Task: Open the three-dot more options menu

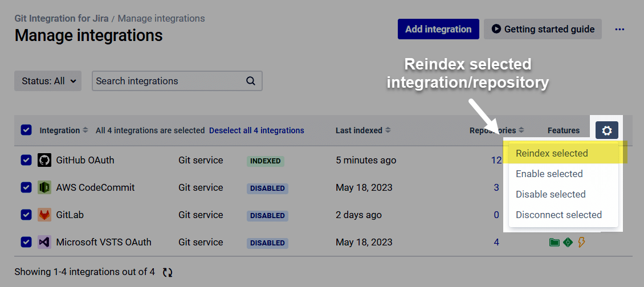Action: [619, 29]
